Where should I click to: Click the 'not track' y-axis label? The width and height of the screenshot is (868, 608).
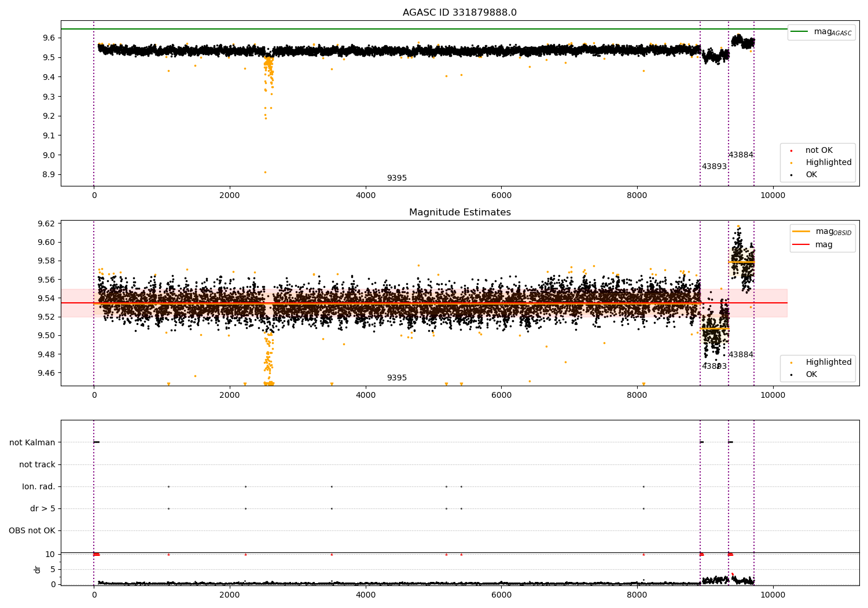(x=37, y=464)
